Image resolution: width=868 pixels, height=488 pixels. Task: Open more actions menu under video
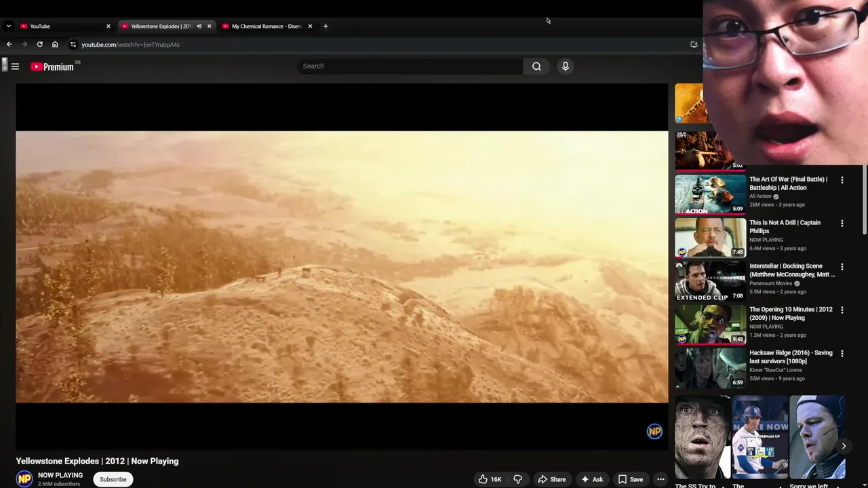point(660,479)
